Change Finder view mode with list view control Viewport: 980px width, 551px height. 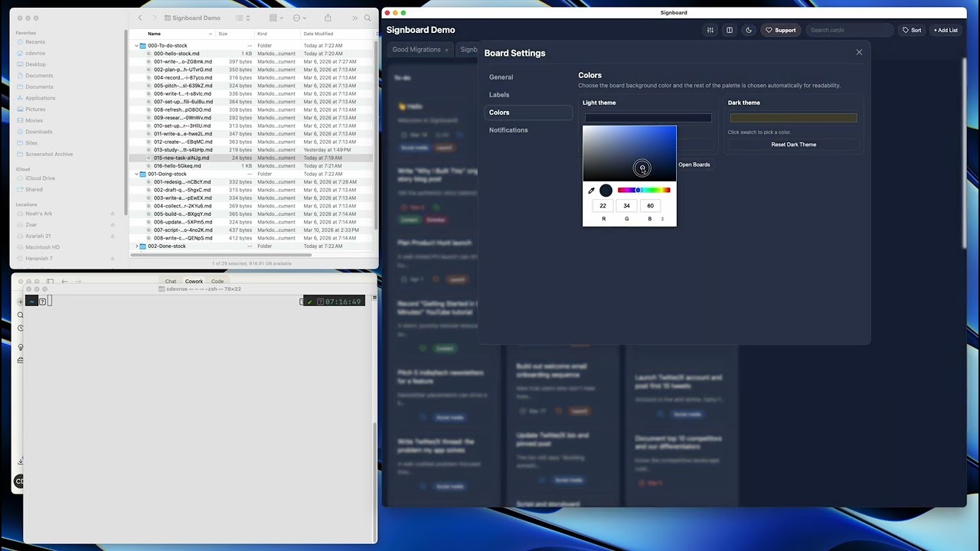pos(243,18)
